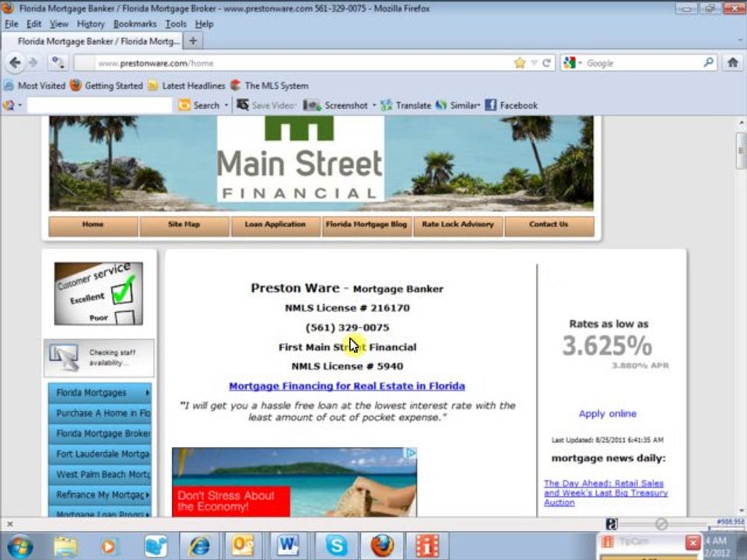Screen dimensions: 747x560
Task: Click the Main Street Financial logo banner
Action: 300,159
